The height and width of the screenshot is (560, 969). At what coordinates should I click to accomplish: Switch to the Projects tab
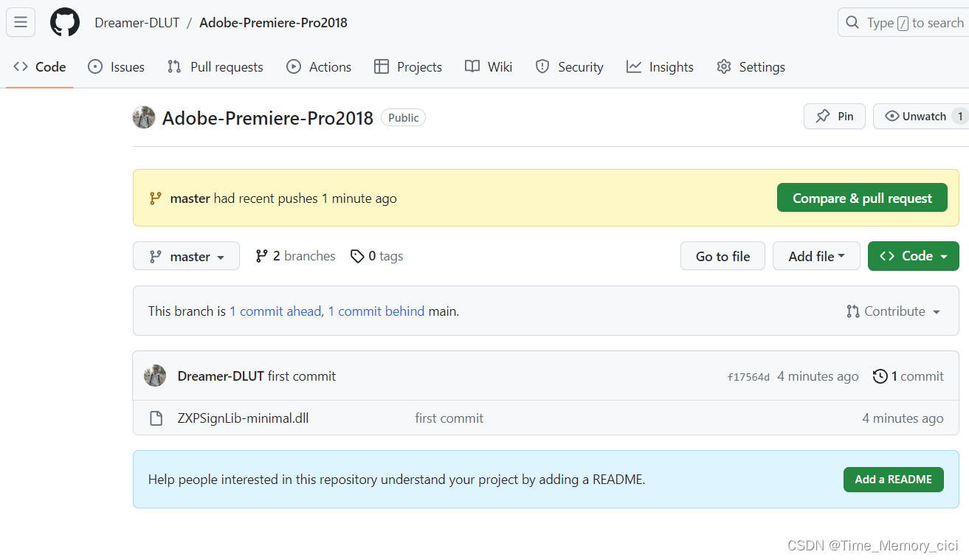(408, 67)
